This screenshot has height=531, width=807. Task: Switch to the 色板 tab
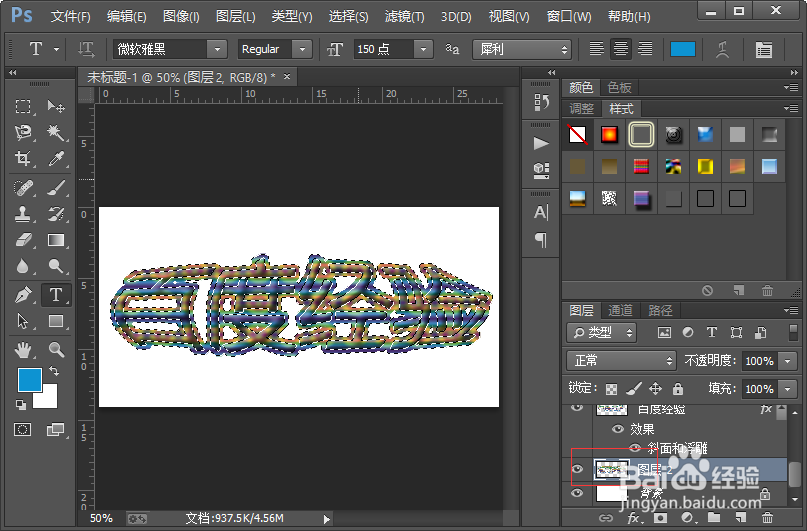coord(619,87)
